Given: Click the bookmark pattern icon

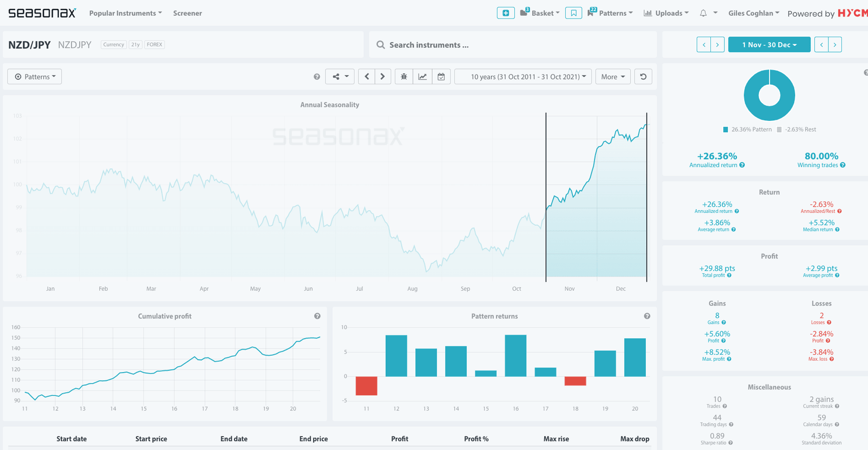Looking at the screenshot, I should tap(573, 13).
